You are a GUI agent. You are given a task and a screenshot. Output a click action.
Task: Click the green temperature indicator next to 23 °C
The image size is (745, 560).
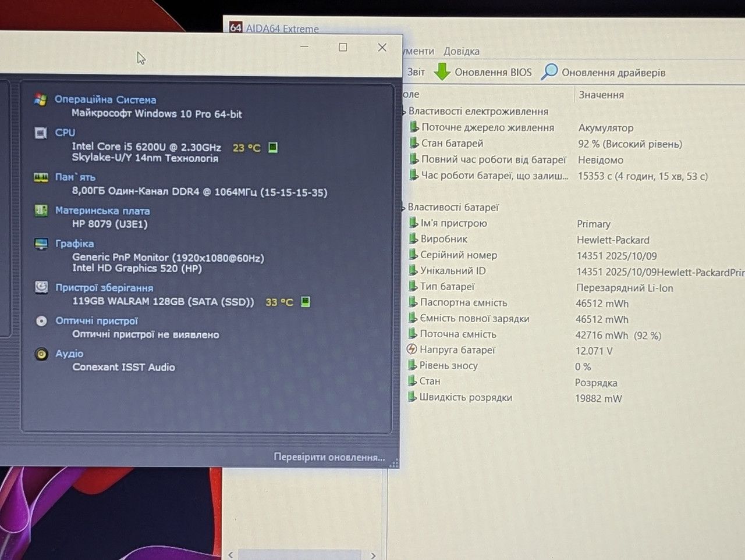coord(272,147)
